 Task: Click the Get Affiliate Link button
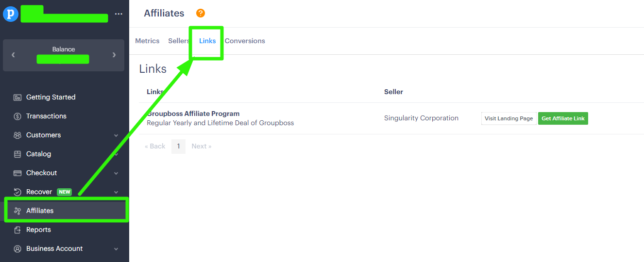coord(563,118)
